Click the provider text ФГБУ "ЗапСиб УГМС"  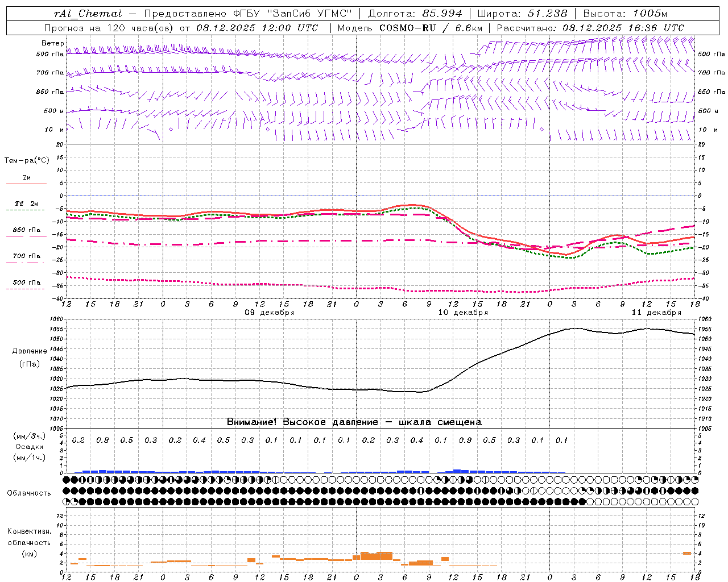pyautogui.click(x=293, y=14)
